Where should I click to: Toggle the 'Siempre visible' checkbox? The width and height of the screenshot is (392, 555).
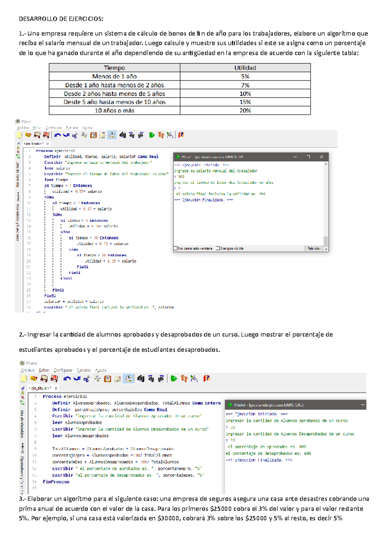[218, 248]
